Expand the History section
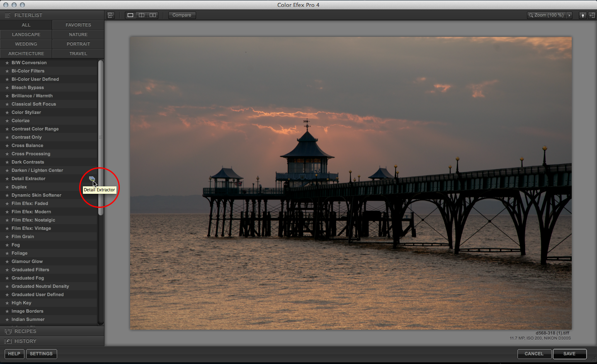The width and height of the screenshot is (597, 364). (x=52, y=341)
